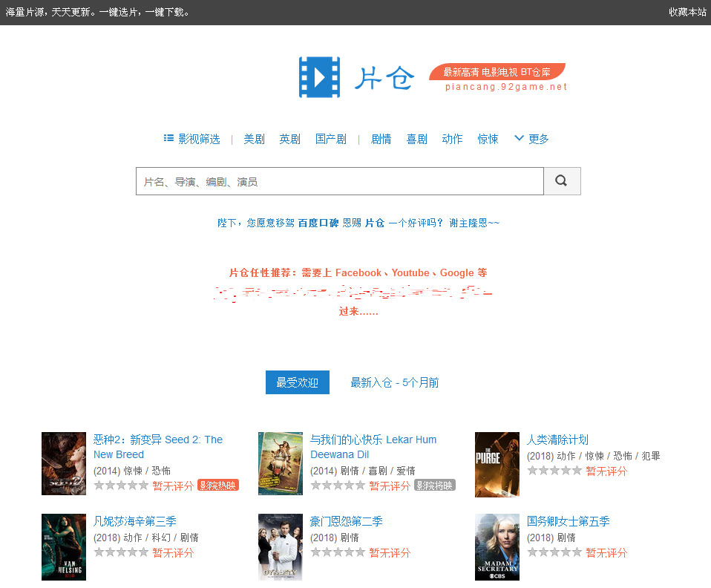Click the 片仓任性推荐 Facebook Youtube Google promo
This screenshot has height=588, width=711.
pos(358,272)
